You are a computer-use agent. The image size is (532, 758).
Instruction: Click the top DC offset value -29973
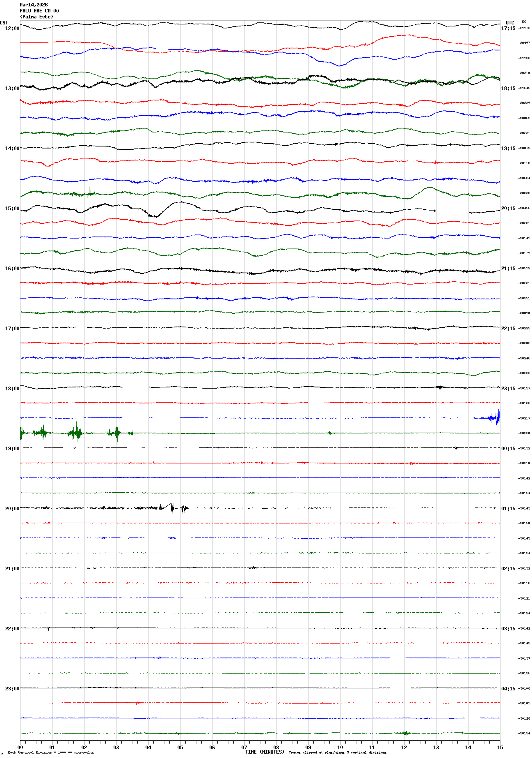(524, 28)
